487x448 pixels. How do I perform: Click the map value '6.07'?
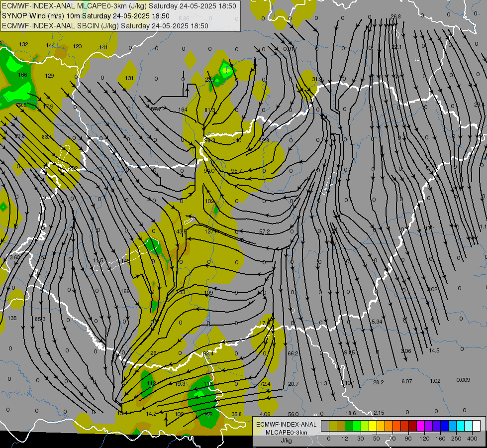pyautogui.click(x=406, y=381)
